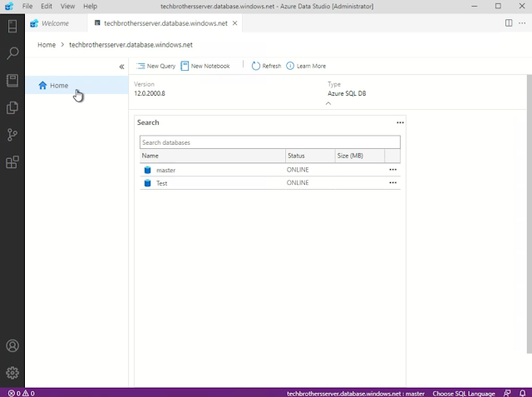The image size is (532, 397).
Task: Focus the Search databases input field
Action: click(269, 142)
